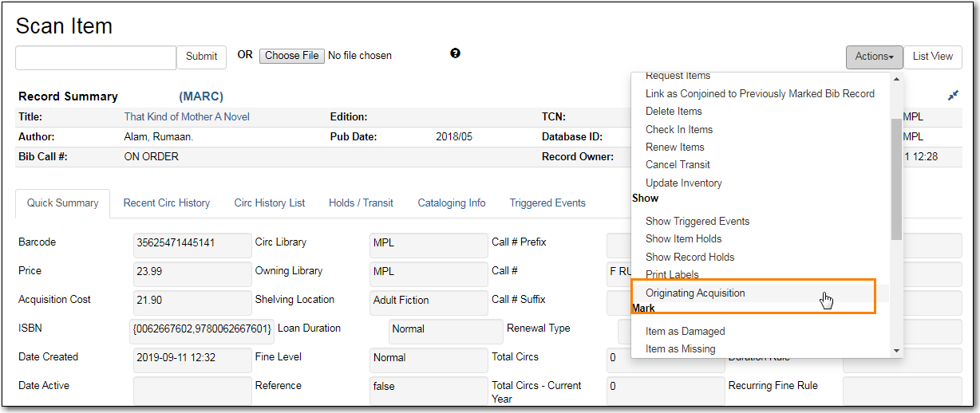
Task: Open the Circ History List tab
Action: click(269, 203)
